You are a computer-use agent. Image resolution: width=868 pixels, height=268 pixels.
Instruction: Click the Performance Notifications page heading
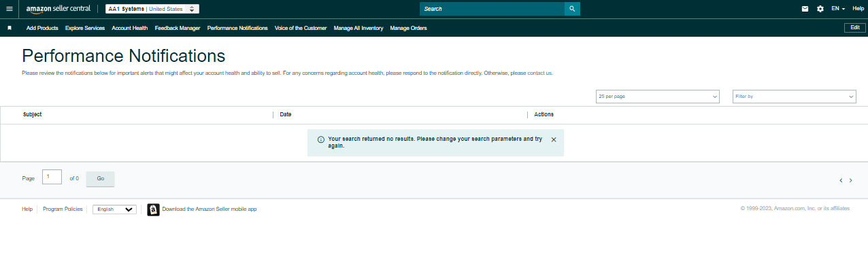point(124,56)
